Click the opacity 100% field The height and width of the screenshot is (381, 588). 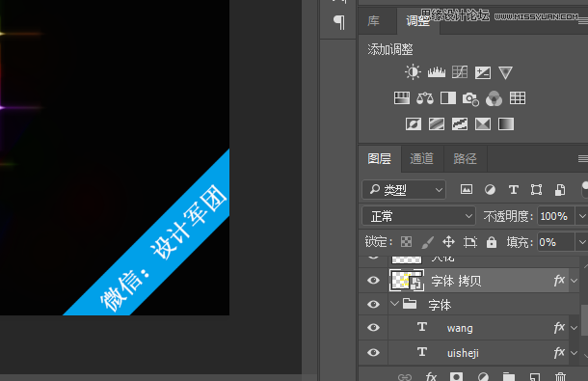(556, 216)
